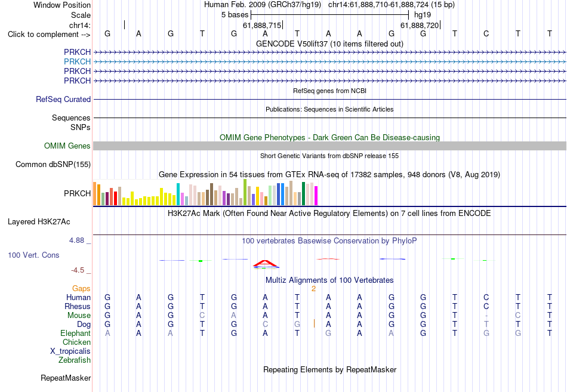Click 'Repeating Elements by RepeatMasker' title

pyautogui.click(x=329, y=369)
